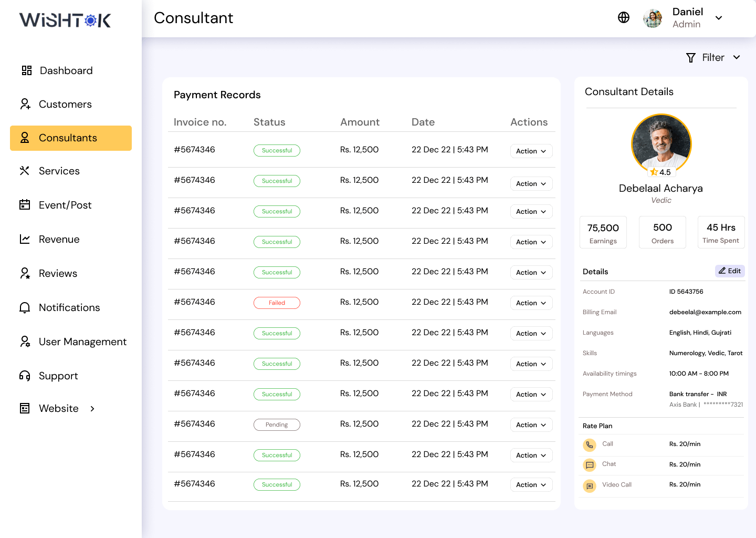Click the Edit details button

[x=729, y=271]
